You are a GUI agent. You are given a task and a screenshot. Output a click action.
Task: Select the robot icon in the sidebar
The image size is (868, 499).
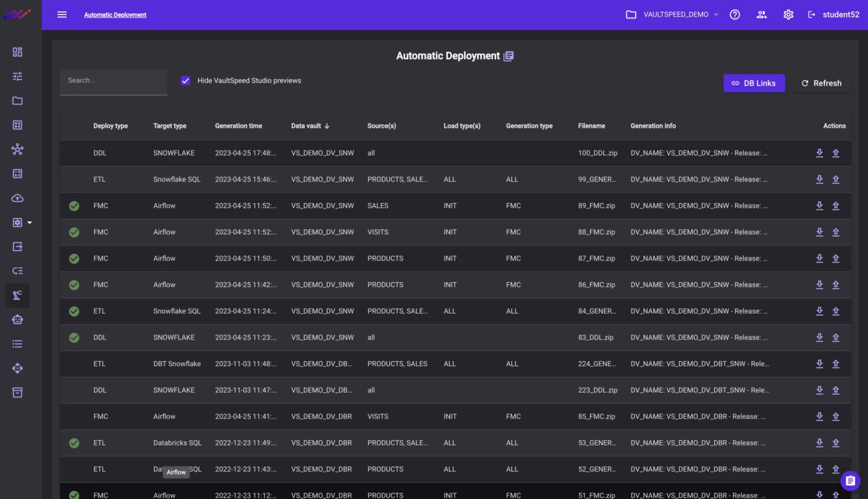[18, 320]
